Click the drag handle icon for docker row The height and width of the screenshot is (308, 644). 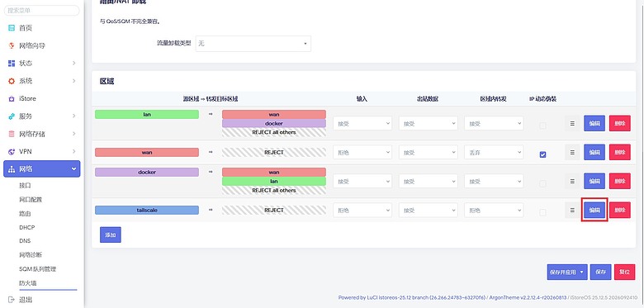572,181
